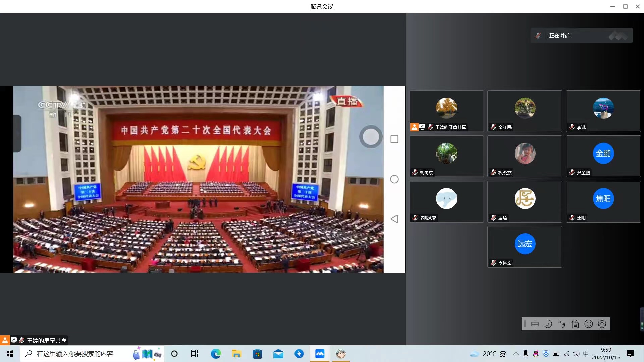Click the mic volume level indicator at right edge
Screen dimensions: 644x362
[642, 319]
